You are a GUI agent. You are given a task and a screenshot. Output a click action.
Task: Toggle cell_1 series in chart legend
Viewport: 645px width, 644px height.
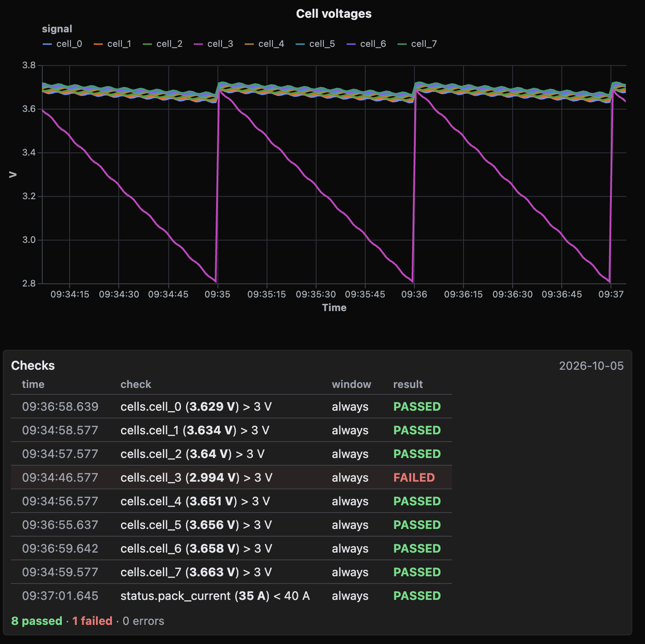point(112,44)
